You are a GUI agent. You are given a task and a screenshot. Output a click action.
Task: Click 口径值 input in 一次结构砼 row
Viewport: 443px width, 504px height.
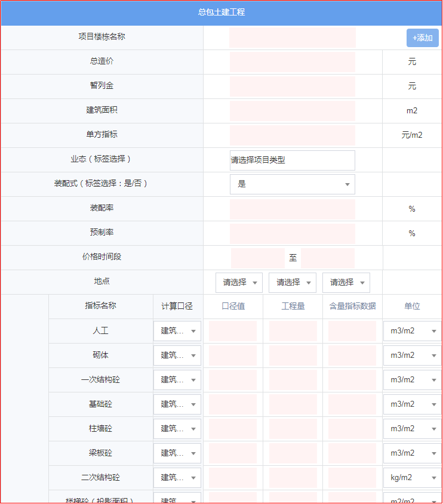[233, 380]
